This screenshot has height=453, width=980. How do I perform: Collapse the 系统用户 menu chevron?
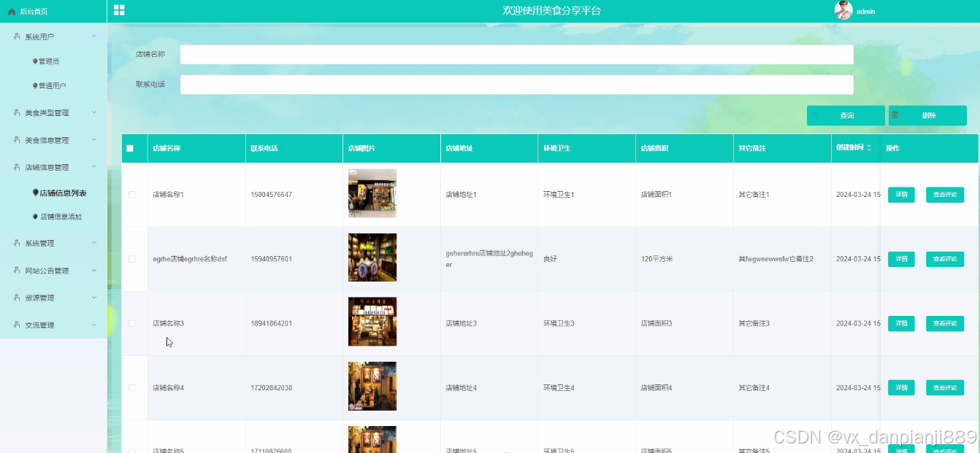(x=94, y=36)
